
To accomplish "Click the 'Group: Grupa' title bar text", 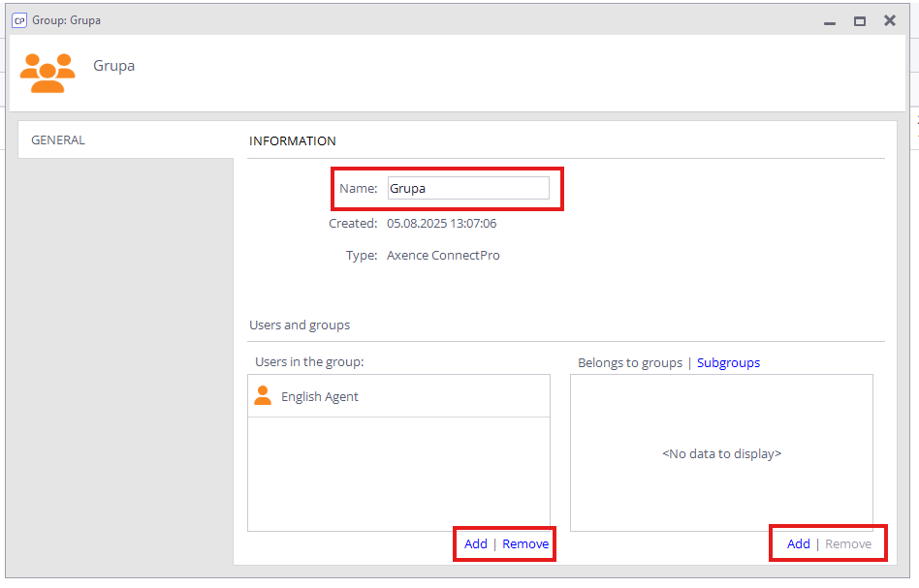I will (x=66, y=20).
